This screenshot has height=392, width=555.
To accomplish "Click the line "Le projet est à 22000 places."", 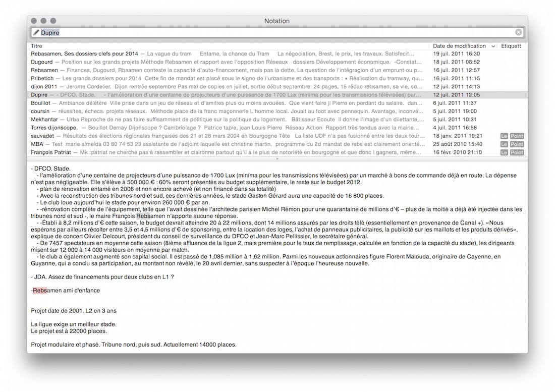I will [x=69, y=331].
